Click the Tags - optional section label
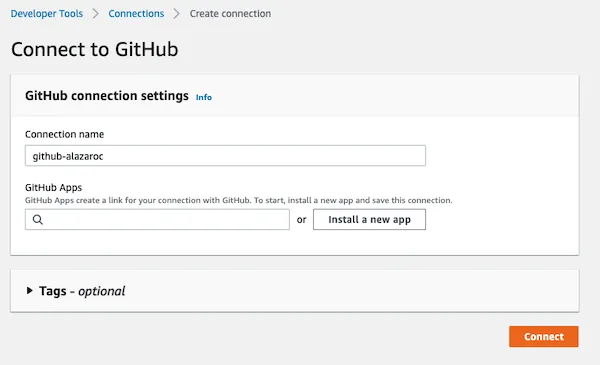 (x=82, y=291)
